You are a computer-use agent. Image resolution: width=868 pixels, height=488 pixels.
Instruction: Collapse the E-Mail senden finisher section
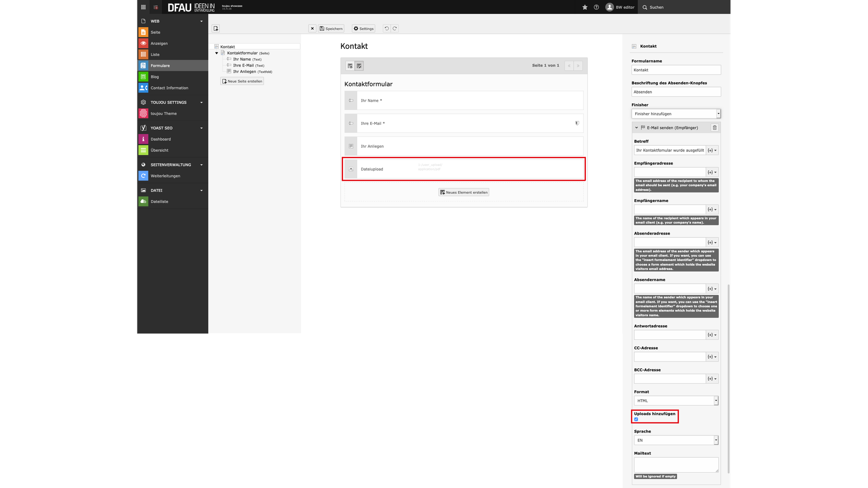pos(637,128)
